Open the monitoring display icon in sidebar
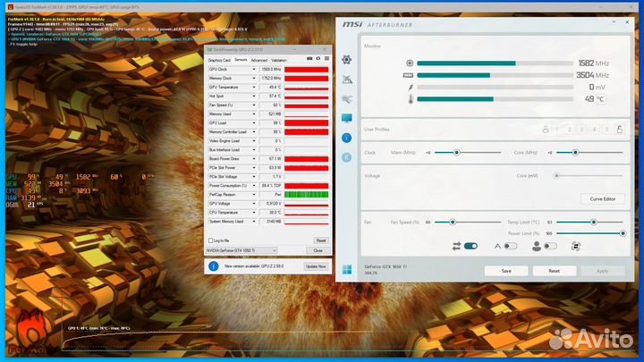 pyautogui.click(x=347, y=118)
